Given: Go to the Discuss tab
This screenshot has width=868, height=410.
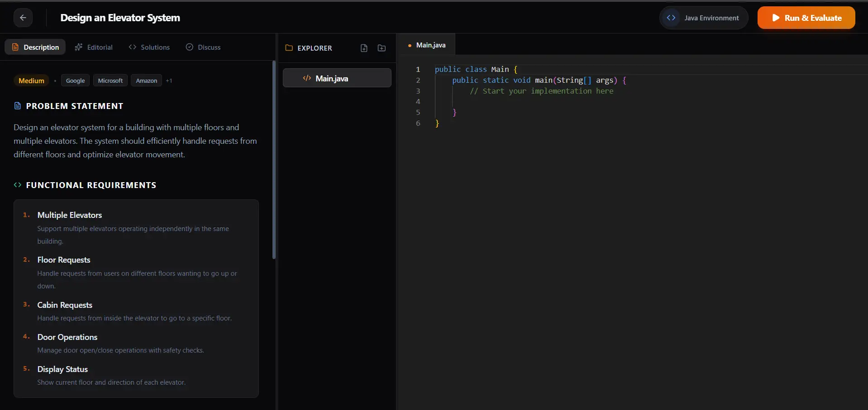Looking at the screenshot, I should tap(203, 47).
